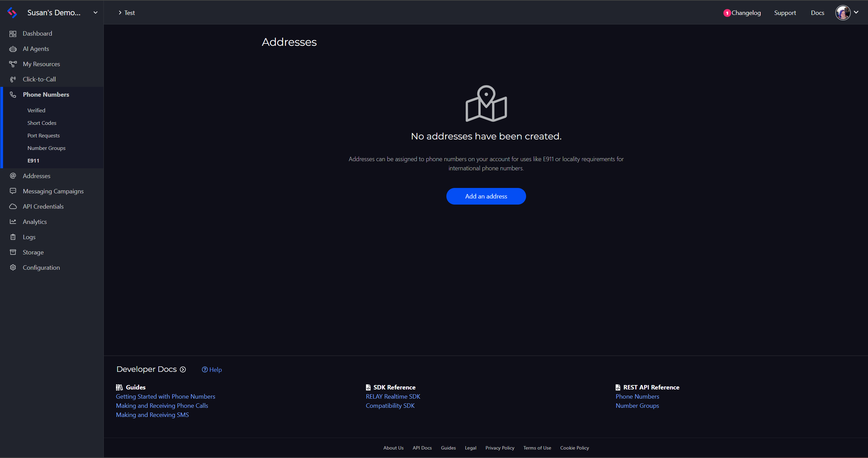
Task: Open the RELAY Realtime SDK link
Action: coord(393,396)
